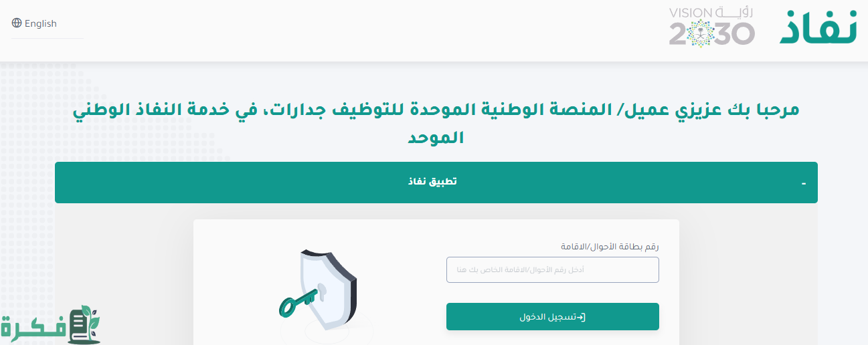Click the فكرة watermark text

[32, 328]
